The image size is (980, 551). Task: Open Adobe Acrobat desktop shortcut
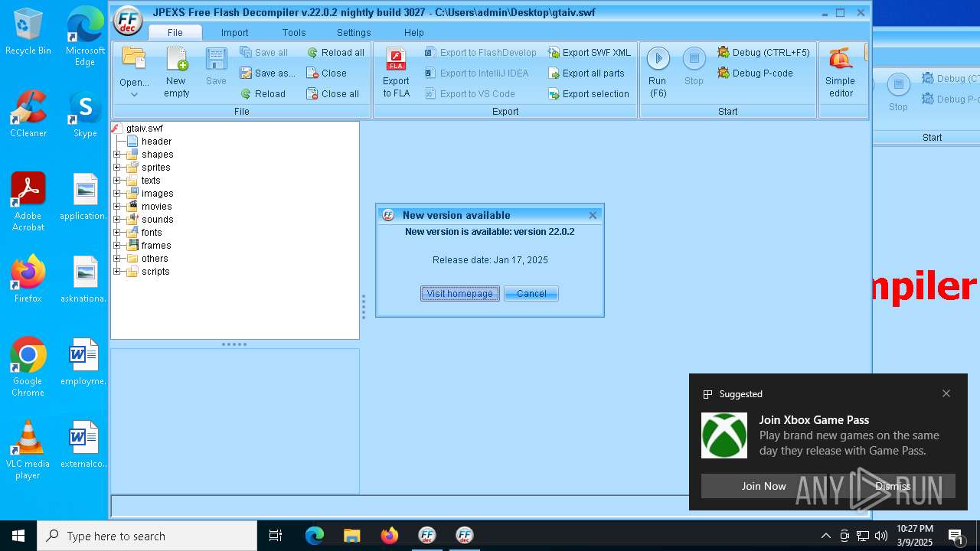click(x=28, y=202)
